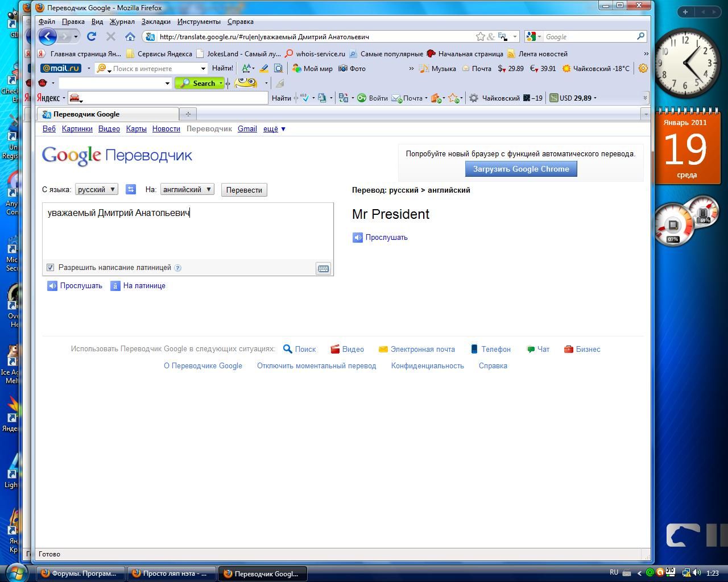
Task: Click inside the source text input area
Action: pyautogui.click(x=188, y=233)
